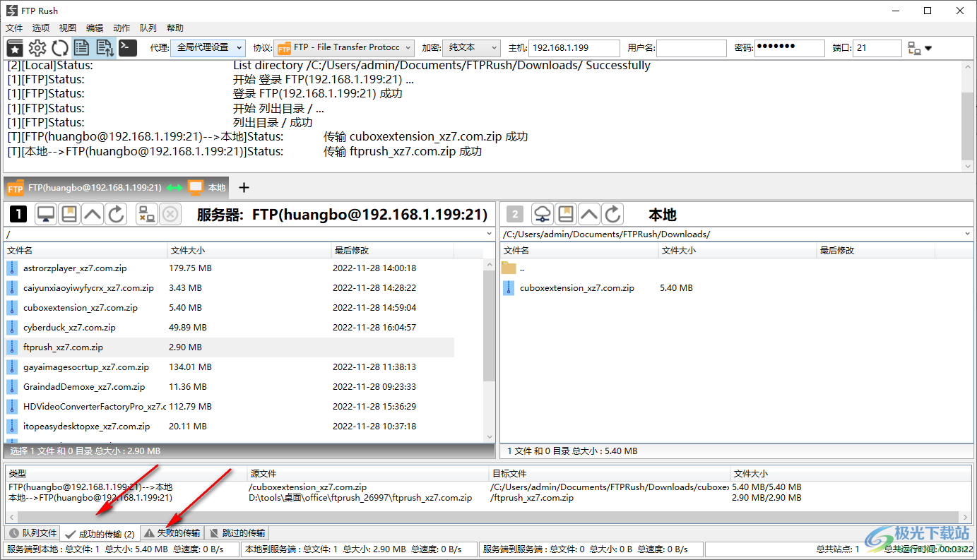The image size is (977, 560).
Task: Toggle the log panel document icon
Action: coord(82,48)
